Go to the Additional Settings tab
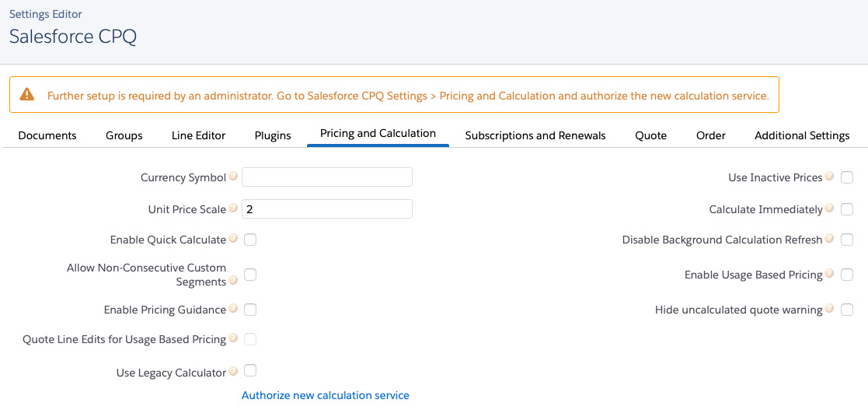This screenshot has width=868, height=410. pyautogui.click(x=802, y=135)
